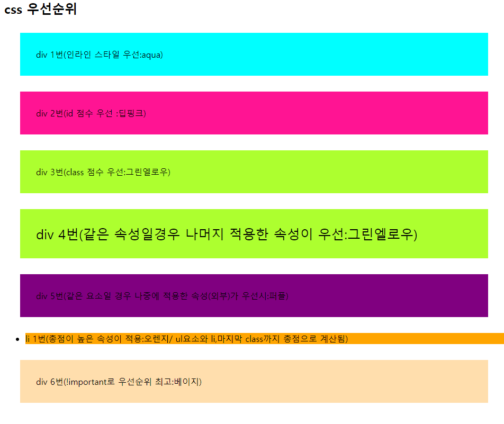Click the text 'div 6번(!important로 우선순위 최고:베이지)'

coord(119,382)
